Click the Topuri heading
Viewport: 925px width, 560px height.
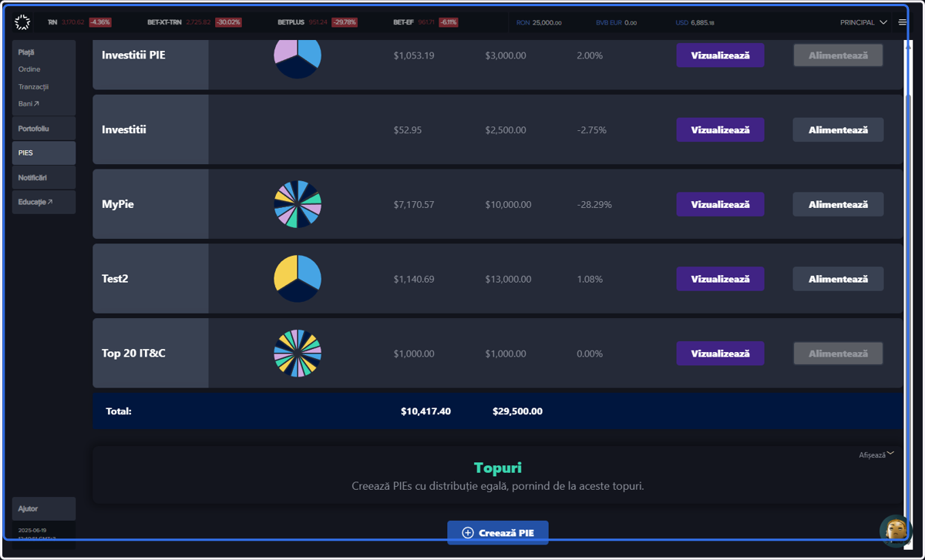pos(498,468)
